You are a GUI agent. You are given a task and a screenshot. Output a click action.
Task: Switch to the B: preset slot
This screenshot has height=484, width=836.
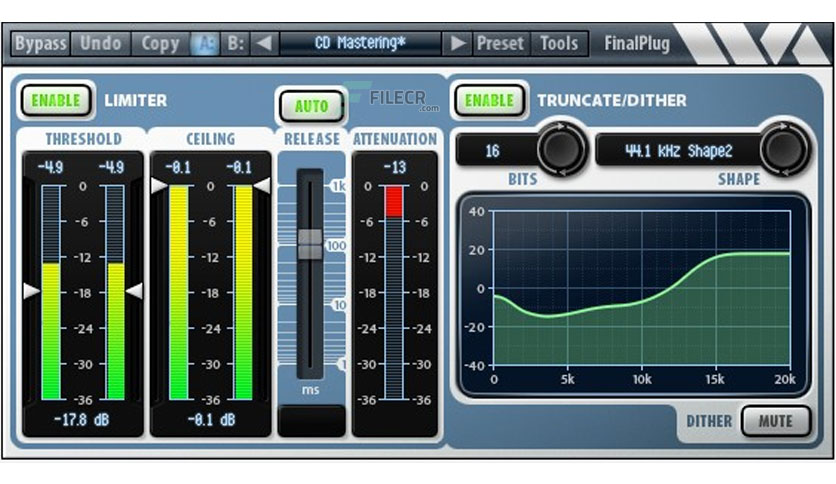tap(235, 43)
